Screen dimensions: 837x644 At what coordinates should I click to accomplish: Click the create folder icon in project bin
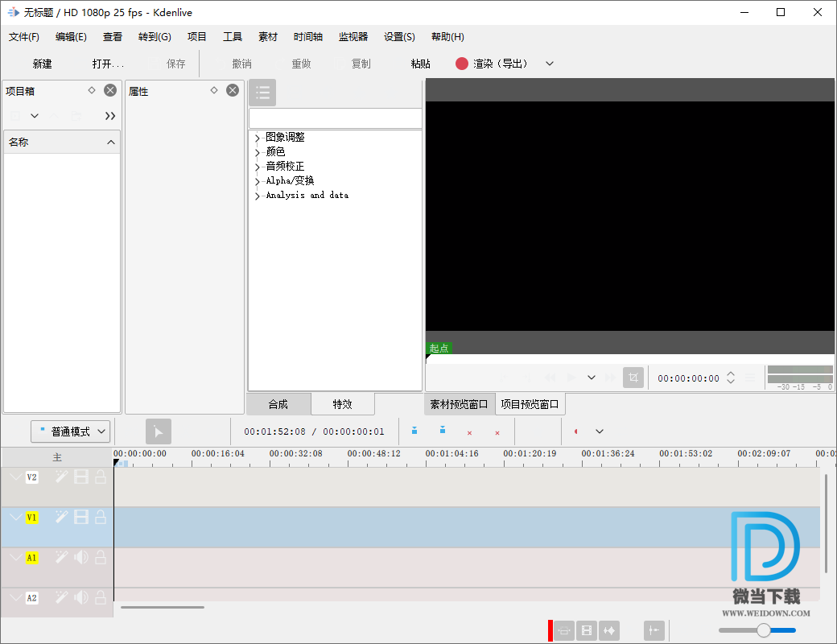point(76,116)
